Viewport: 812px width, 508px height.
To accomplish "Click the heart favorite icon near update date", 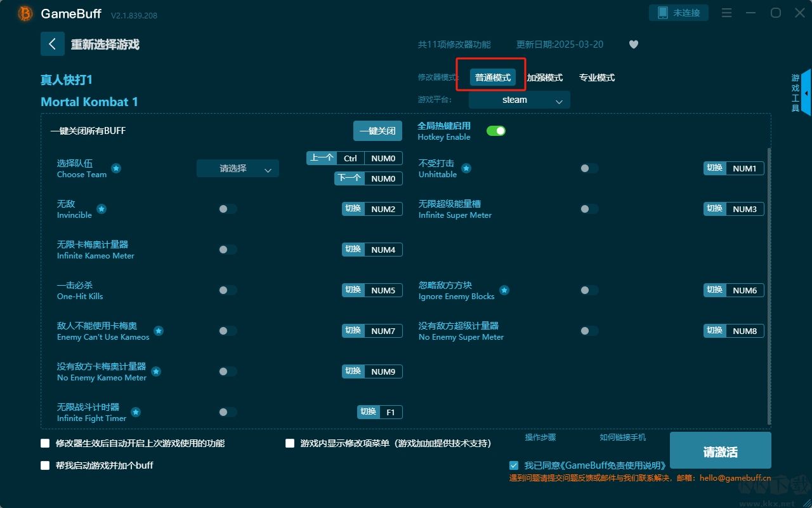I will 633,44.
